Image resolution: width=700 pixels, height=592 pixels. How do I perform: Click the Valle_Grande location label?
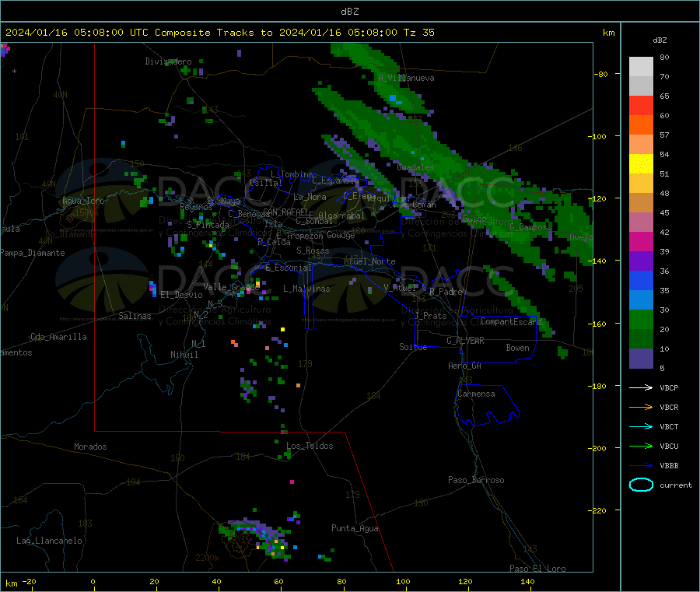tap(231, 287)
